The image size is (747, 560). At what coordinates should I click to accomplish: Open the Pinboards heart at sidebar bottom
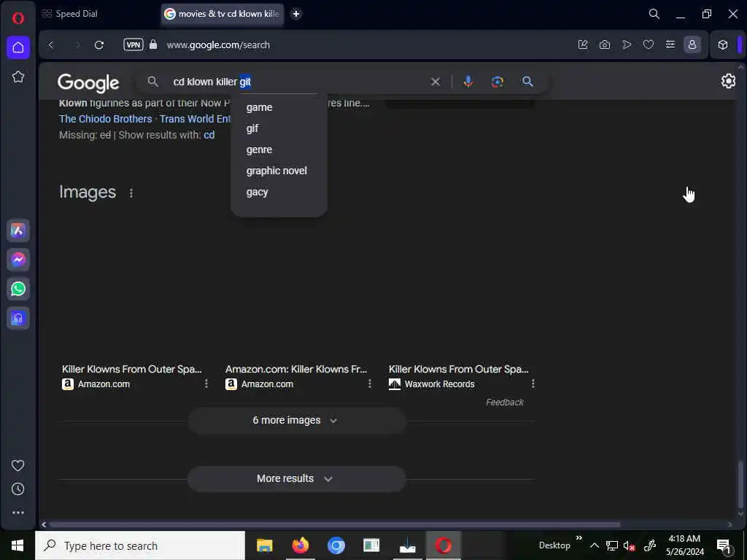point(18,465)
